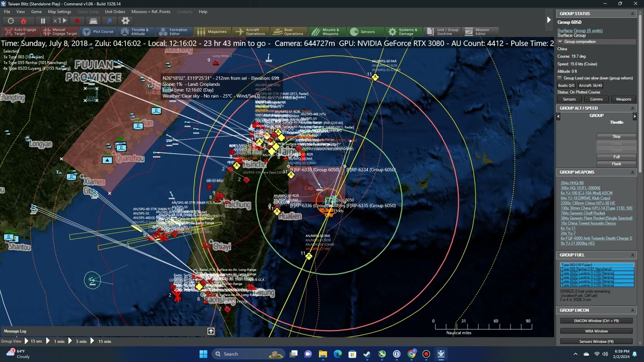The height and width of the screenshot is (362, 644).
Task: Open Plot Course tool
Action: point(98,32)
